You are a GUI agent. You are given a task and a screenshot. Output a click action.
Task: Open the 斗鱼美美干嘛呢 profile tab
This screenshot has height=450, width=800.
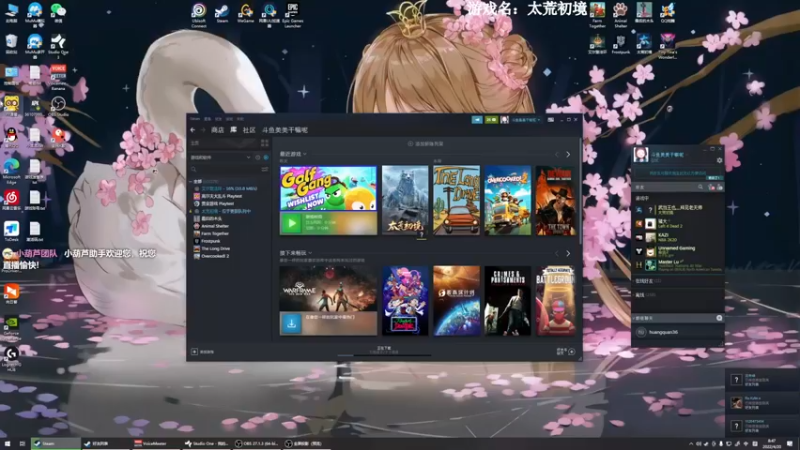tap(285, 130)
